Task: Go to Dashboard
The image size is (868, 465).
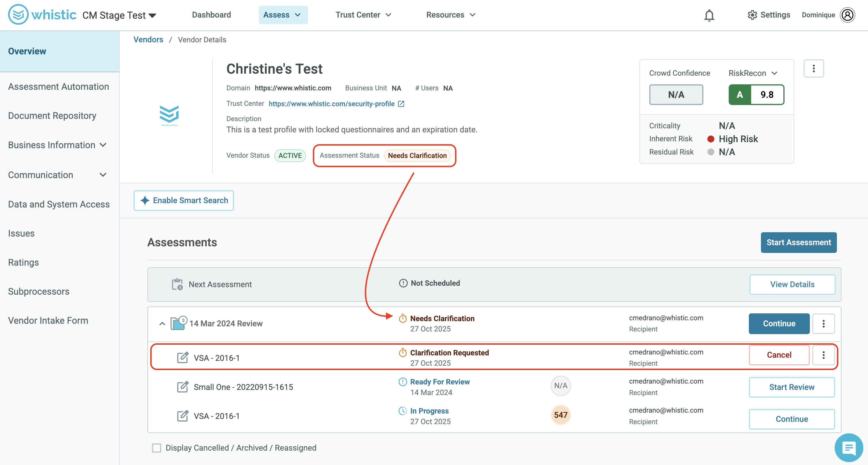Action: click(211, 15)
